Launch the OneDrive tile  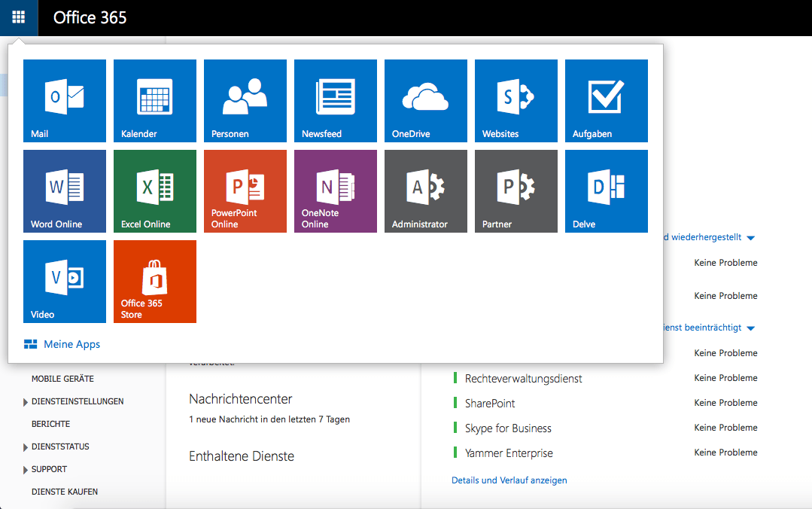[426, 101]
